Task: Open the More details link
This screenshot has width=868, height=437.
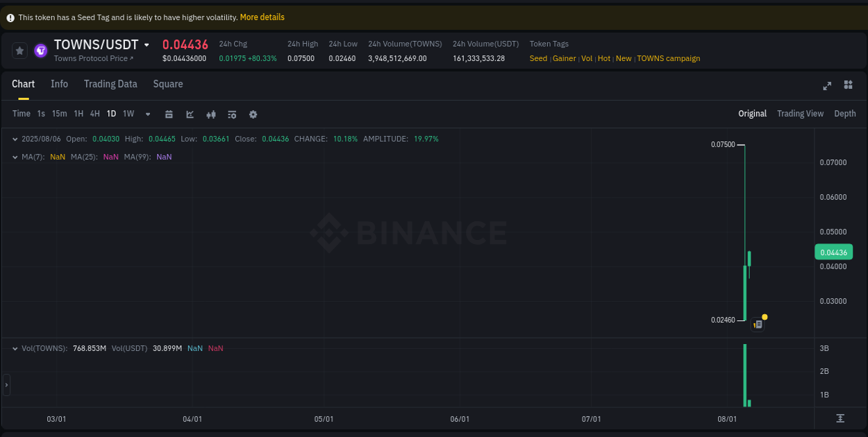Action: pyautogui.click(x=262, y=17)
